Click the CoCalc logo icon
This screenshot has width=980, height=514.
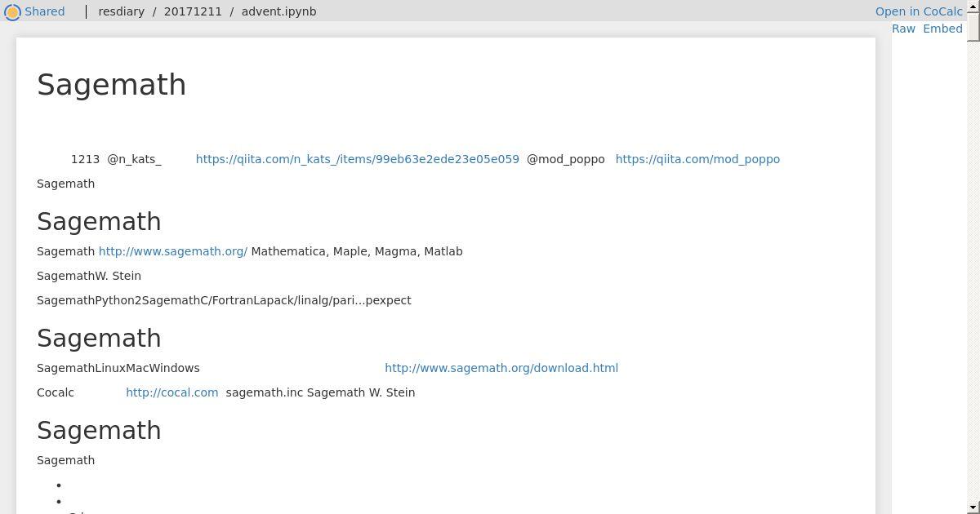tap(12, 12)
